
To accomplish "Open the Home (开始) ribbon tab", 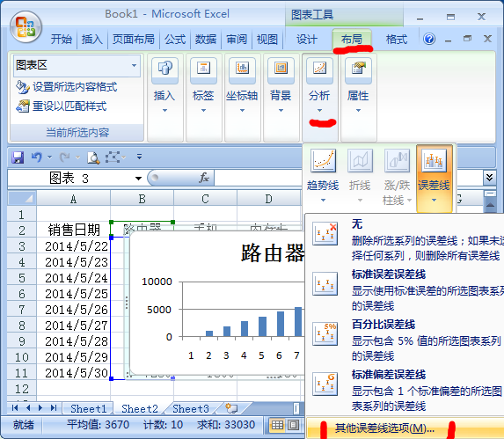I will pos(62,40).
